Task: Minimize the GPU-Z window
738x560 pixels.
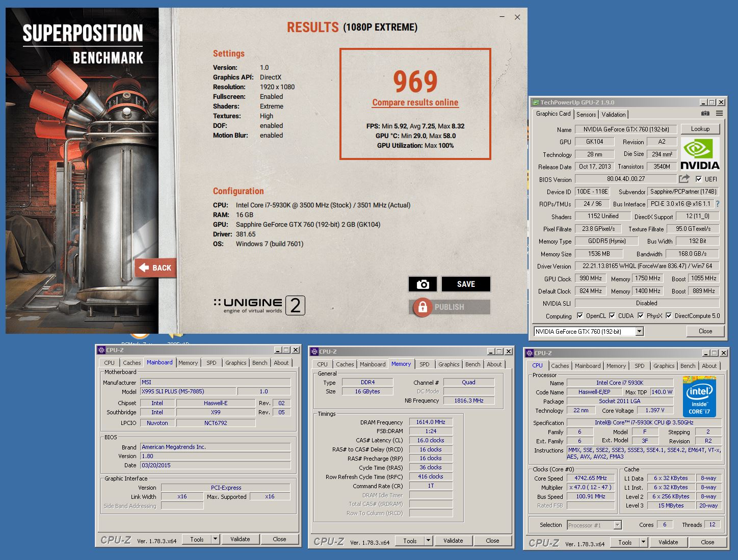Action: coord(703,102)
